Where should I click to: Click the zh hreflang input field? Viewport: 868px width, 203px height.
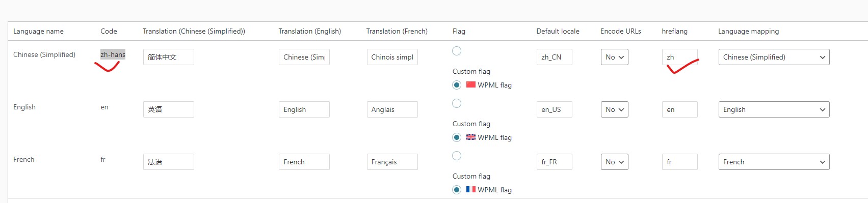pyautogui.click(x=679, y=57)
